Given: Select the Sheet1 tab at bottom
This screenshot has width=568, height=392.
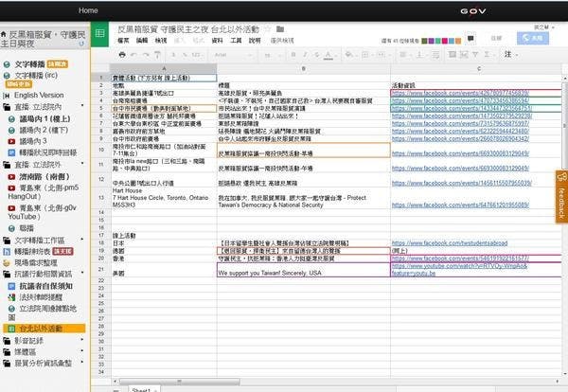Looking at the screenshot, I should [142, 388].
